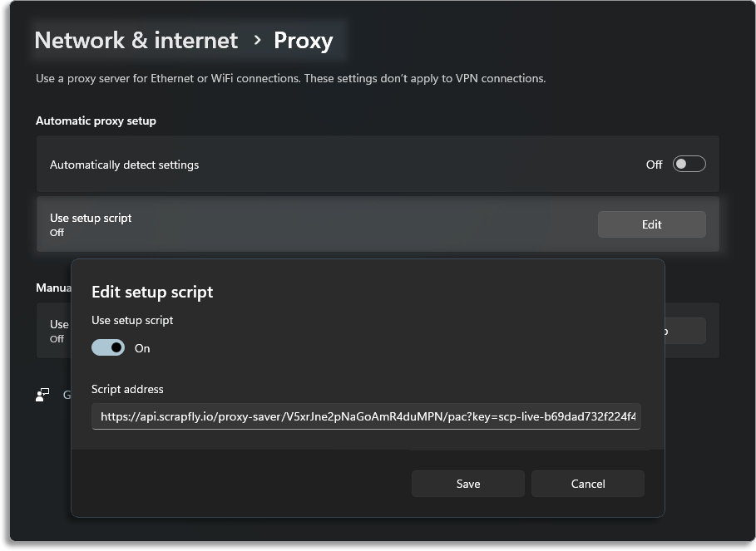Open the setup script editor via Edit

coord(651,224)
